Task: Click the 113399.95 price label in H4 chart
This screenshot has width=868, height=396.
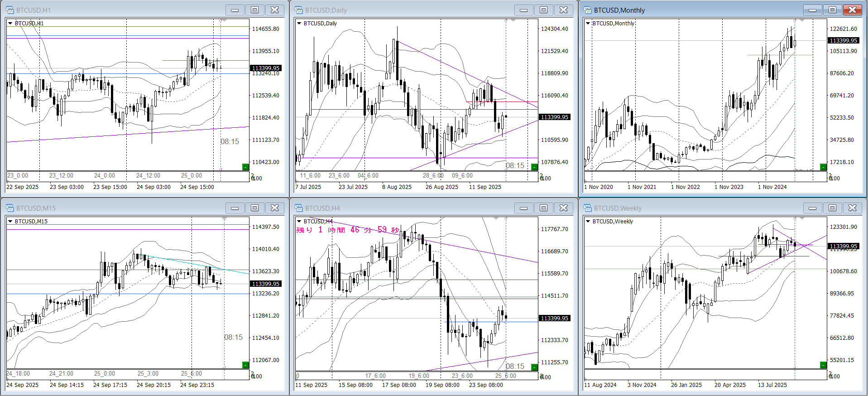Action: [555, 318]
